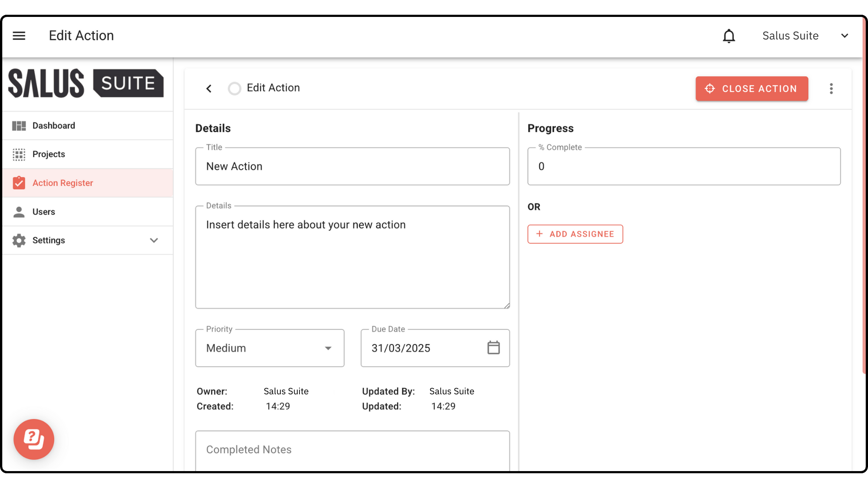The image size is (868, 488).
Task: Click the Add Assignee button
Action: point(575,234)
